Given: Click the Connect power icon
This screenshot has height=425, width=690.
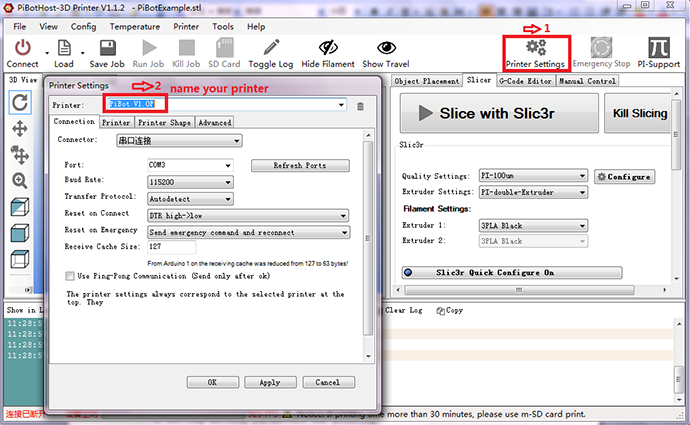Looking at the screenshot, I should (x=22, y=47).
